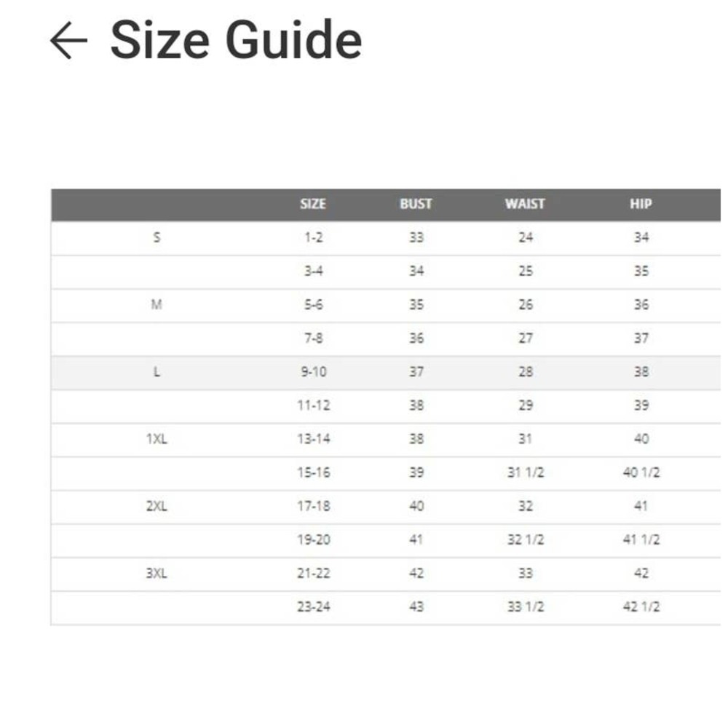Select the 2XL size label
The width and height of the screenshot is (728, 728).
tap(157, 506)
